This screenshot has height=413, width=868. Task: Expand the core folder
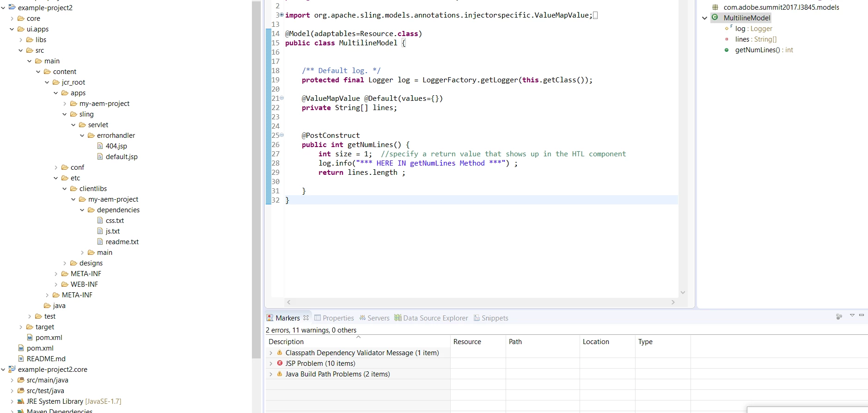click(x=12, y=18)
